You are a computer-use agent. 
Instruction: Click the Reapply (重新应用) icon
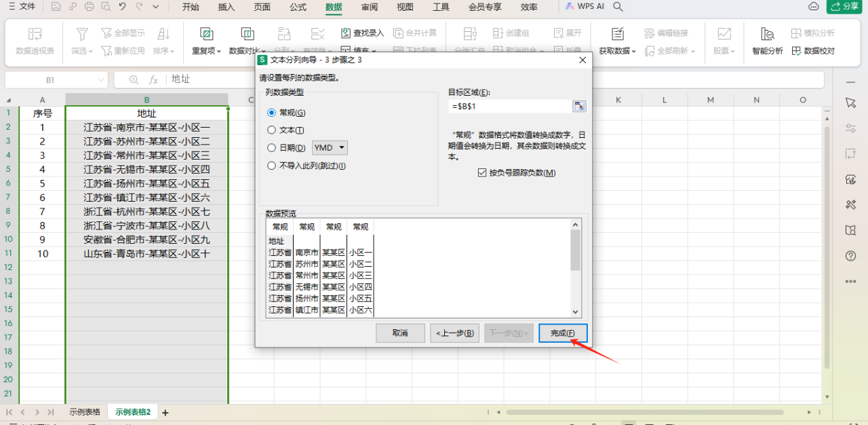(123, 50)
